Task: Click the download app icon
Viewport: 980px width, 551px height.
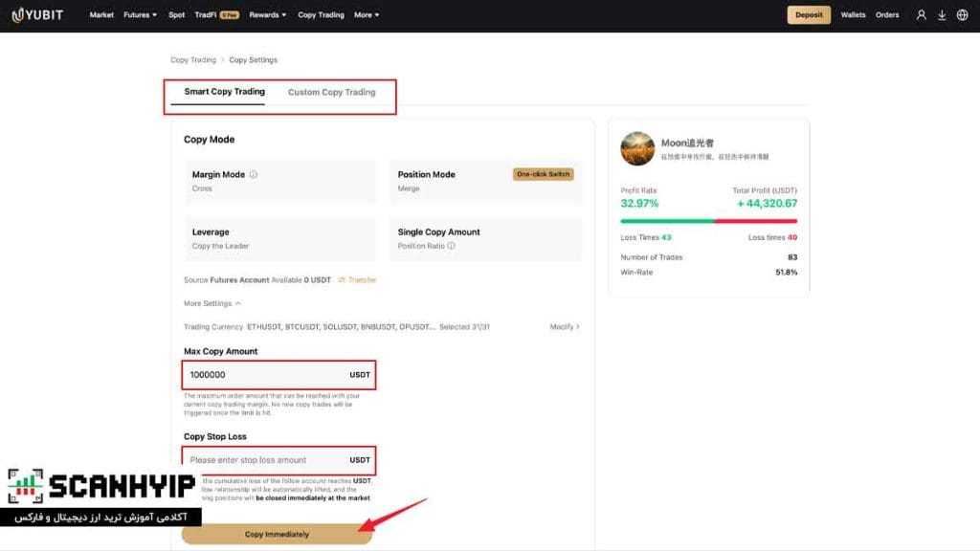Action: [942, 15]
